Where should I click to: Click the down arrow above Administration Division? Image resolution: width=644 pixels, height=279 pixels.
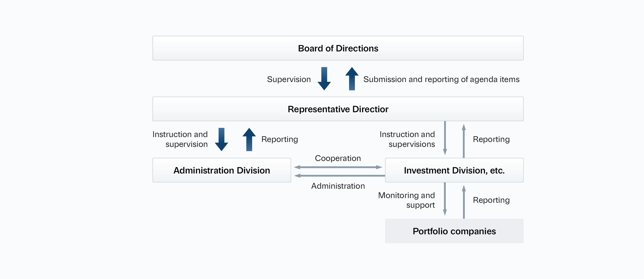click(x=222, y=139)
